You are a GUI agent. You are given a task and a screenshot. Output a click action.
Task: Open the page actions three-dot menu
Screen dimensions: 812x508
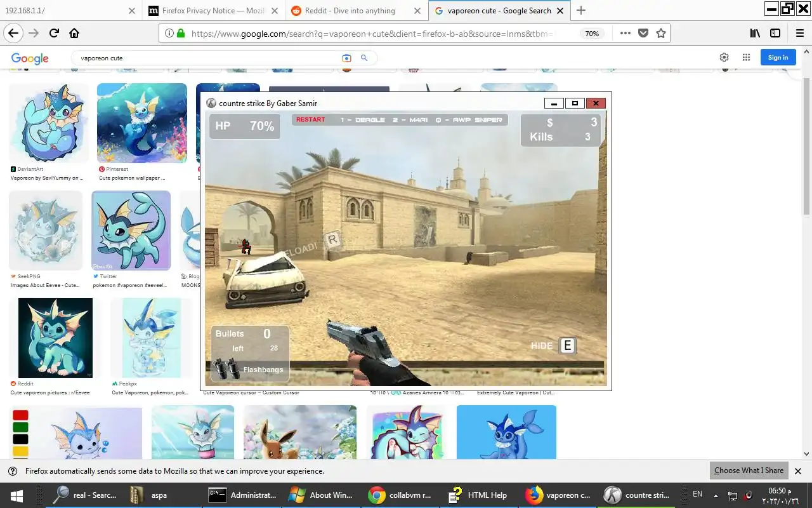(625, 34)
